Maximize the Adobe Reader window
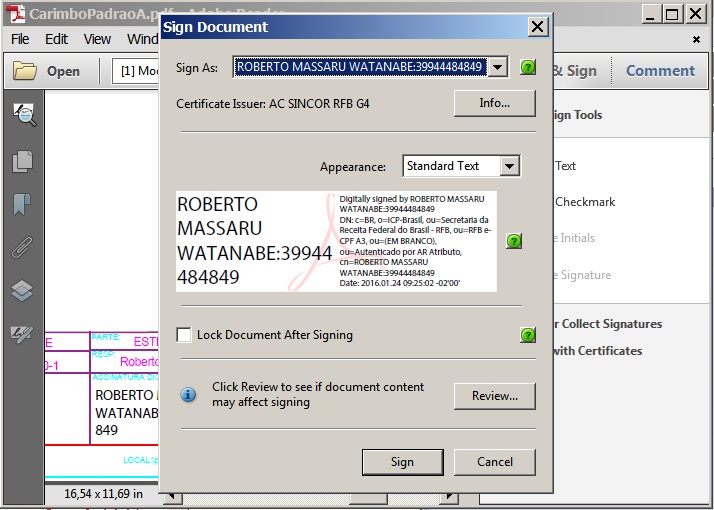The height and width of the screenshot is (510, 714). point(672,14)
